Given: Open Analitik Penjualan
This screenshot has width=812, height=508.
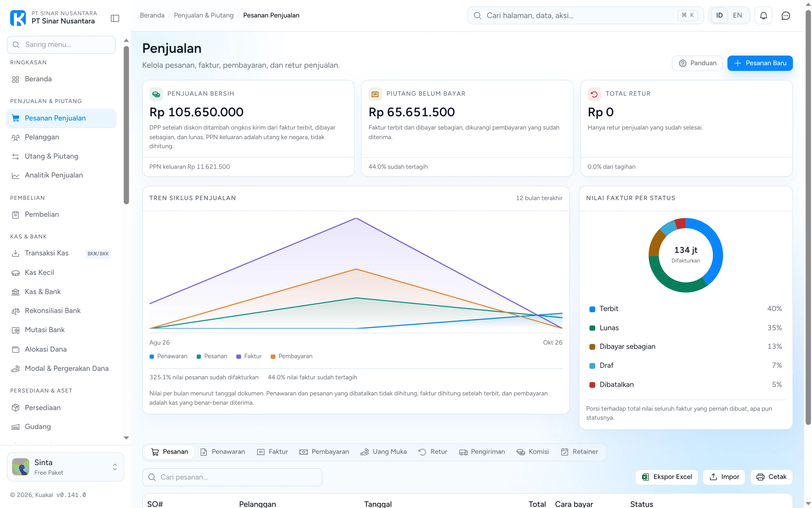Looking at the screenshot, I should [61, 175].
